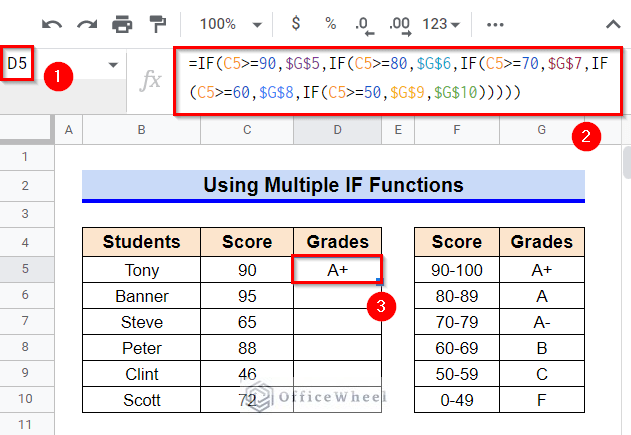
Task: Select column D header
Action: click(337, 129)
